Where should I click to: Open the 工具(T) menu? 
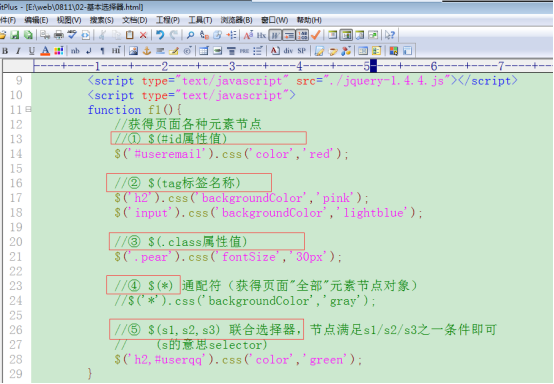(200, 20)
